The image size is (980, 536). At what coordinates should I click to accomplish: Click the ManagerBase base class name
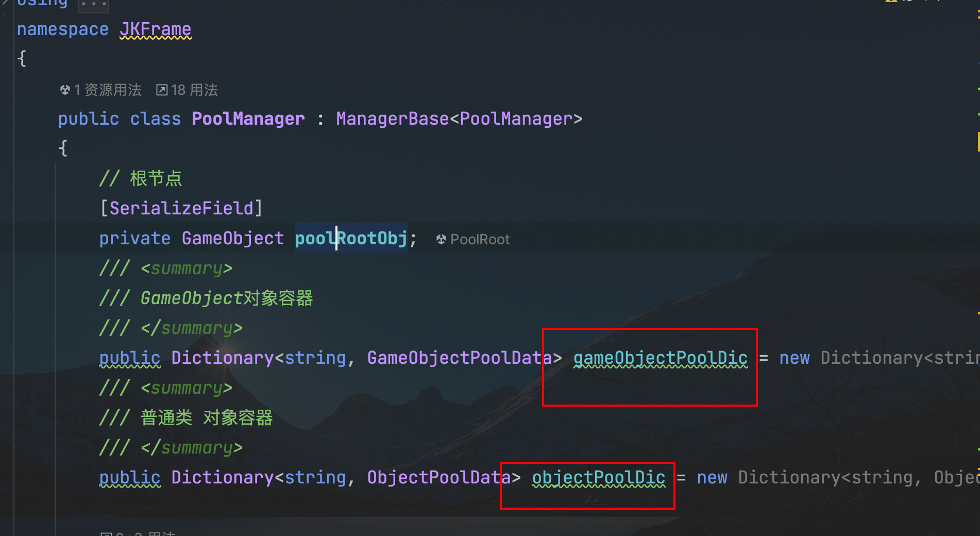coord(392,119)
